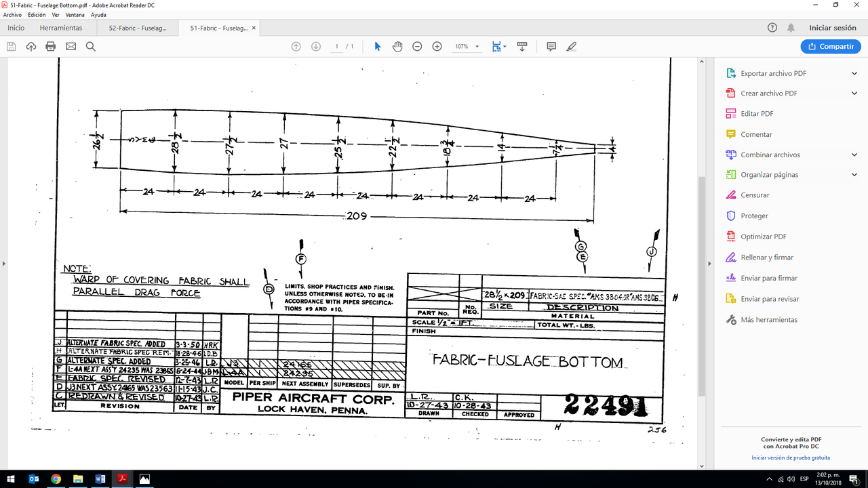Open Word from the taskbar
Image resolution: width=868 pixels, height=488 pixels.
tap(100, 479)
